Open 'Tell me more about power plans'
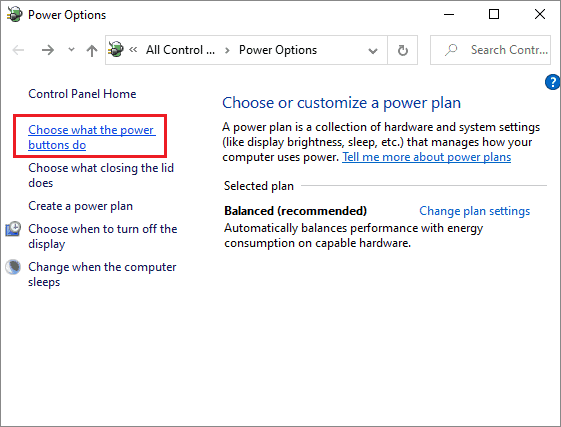This screenshot has width=561, height=427. 426,157
